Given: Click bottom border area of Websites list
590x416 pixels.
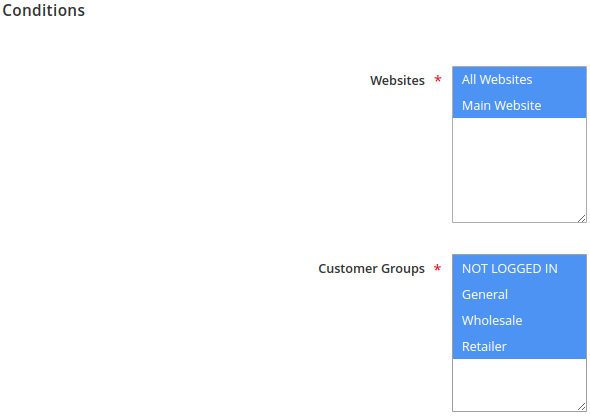Looking at the screenshot, I should (x=519, y=222).
